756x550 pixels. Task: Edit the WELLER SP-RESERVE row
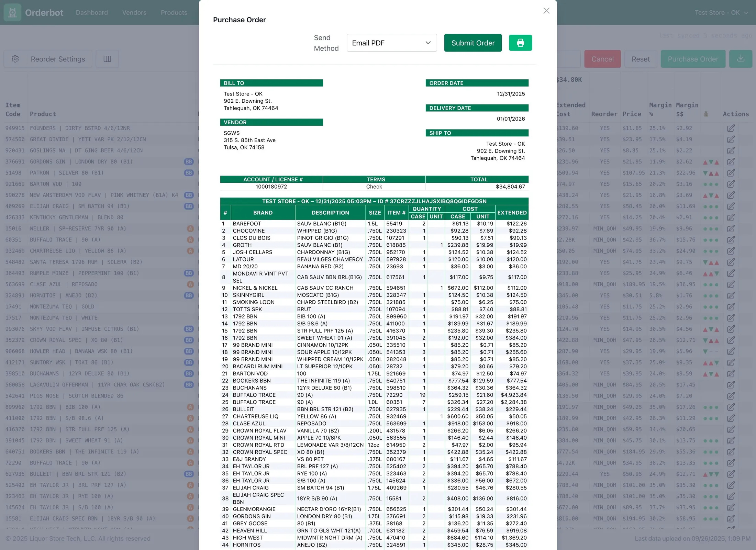731,228
